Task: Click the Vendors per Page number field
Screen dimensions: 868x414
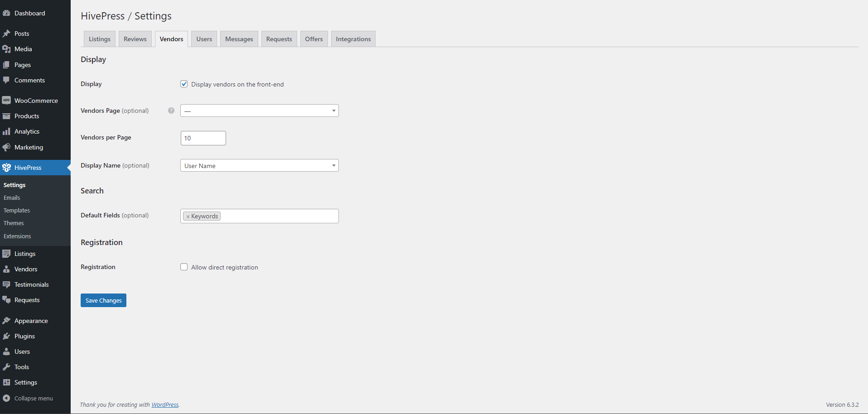Action: [203, 138]
